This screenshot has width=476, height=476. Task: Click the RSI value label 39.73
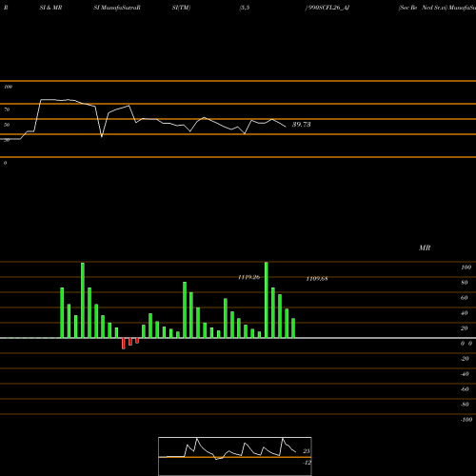pos(301,125)
